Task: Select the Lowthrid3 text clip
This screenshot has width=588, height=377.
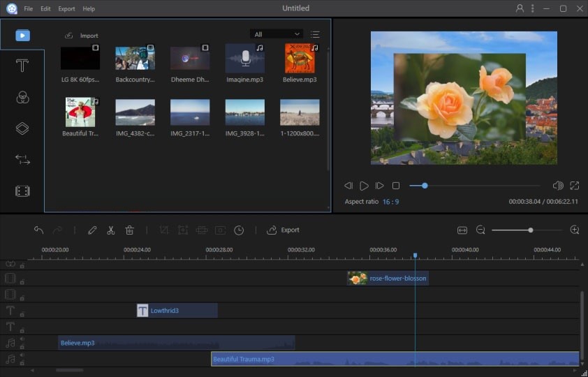Action: (x=177, y=310)
